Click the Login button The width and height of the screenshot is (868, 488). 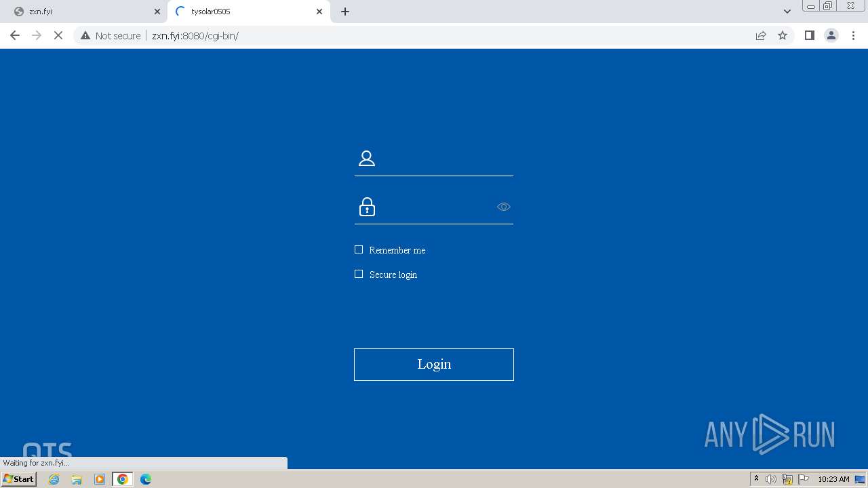point(434,365)
